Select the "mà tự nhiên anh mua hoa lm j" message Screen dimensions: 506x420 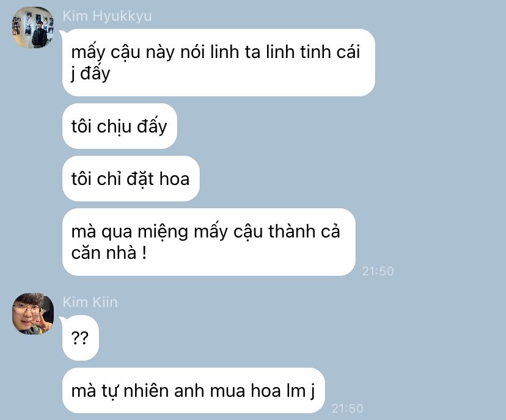click(193, 390)
